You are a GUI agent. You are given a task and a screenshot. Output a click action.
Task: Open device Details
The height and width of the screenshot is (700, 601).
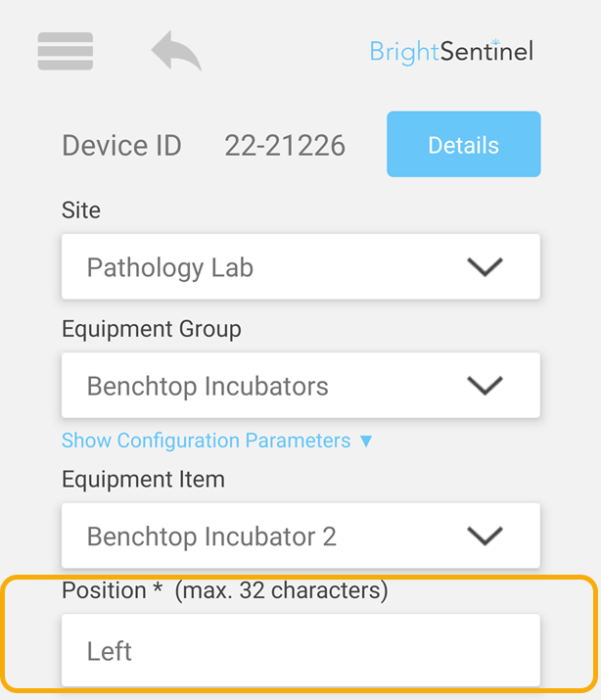click(464, 144)
